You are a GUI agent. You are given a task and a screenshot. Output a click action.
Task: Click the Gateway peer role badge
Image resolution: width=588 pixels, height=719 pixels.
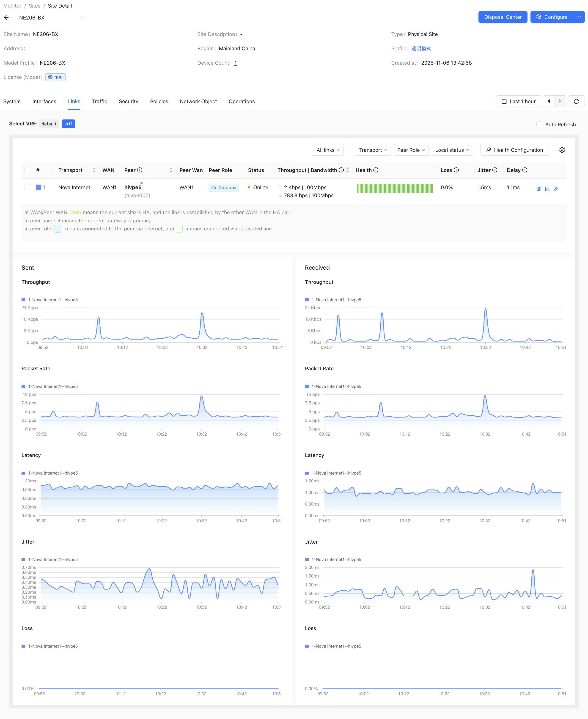coord(224,187)
